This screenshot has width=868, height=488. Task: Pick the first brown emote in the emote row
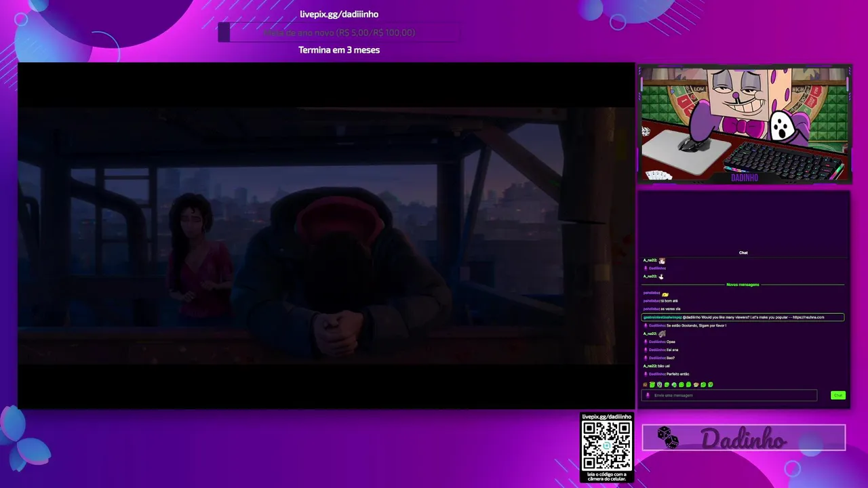(x=645, y=384)
